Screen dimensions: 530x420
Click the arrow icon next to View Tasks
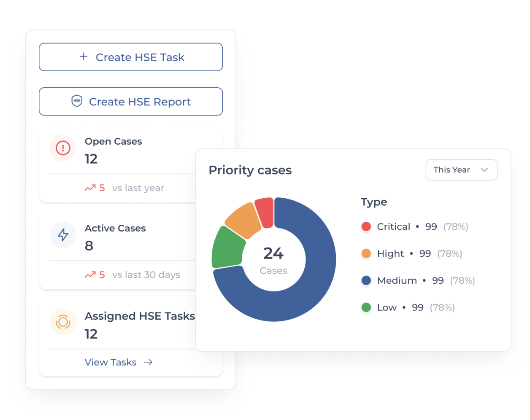point(148,362)
